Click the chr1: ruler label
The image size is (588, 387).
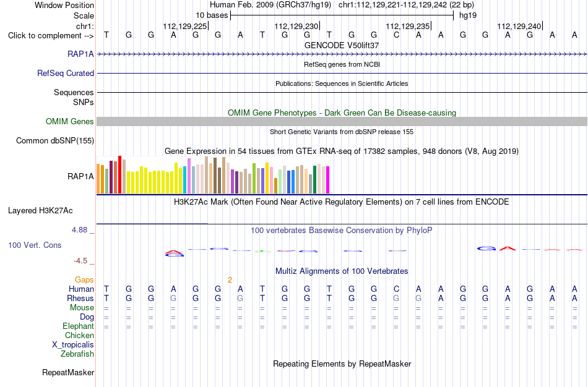pyautogui.click(x=85, y=26)
